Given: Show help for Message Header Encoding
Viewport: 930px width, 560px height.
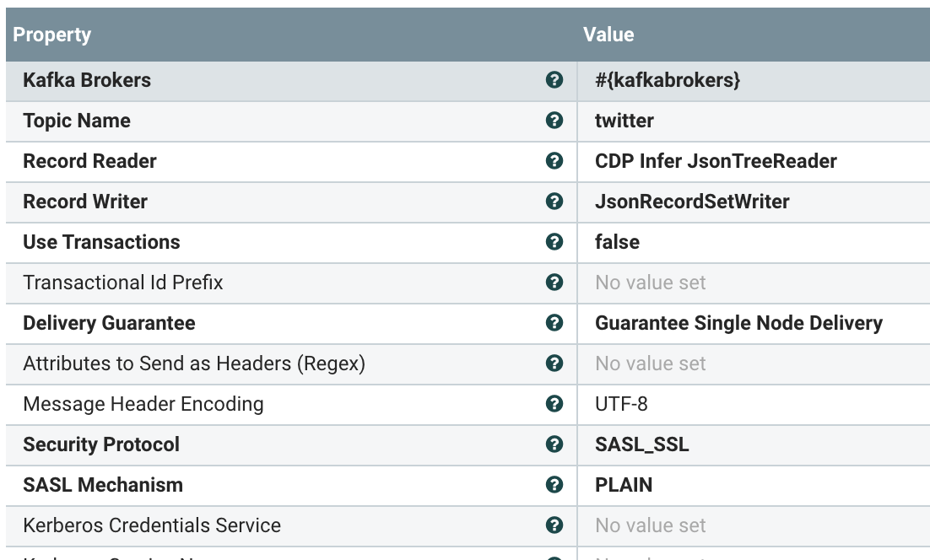Looking at the screenshot, I should tap(554, 404).
